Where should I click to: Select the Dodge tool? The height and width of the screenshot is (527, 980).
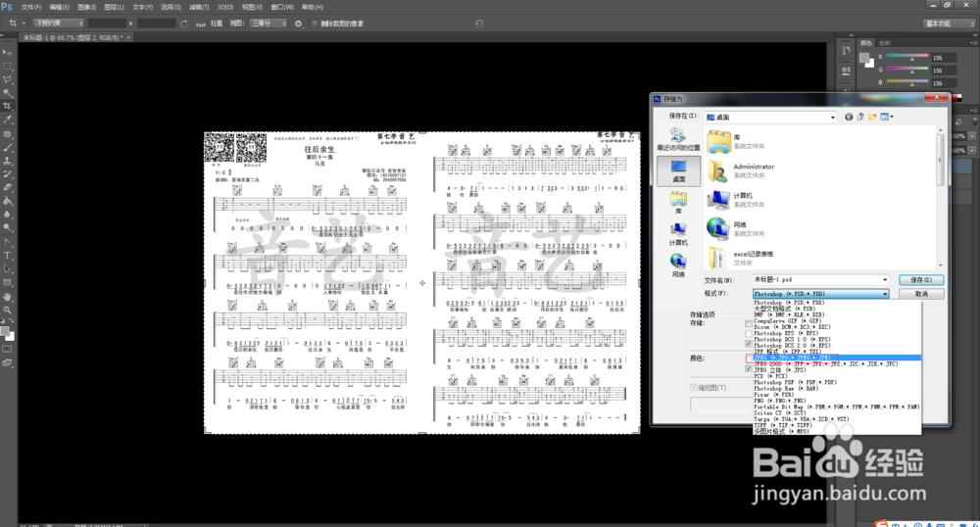tap(8, 228)
